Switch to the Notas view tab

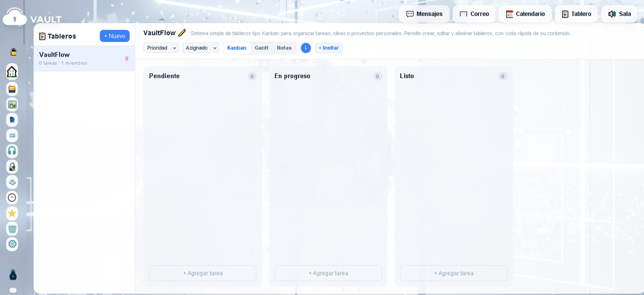point(284,48)
